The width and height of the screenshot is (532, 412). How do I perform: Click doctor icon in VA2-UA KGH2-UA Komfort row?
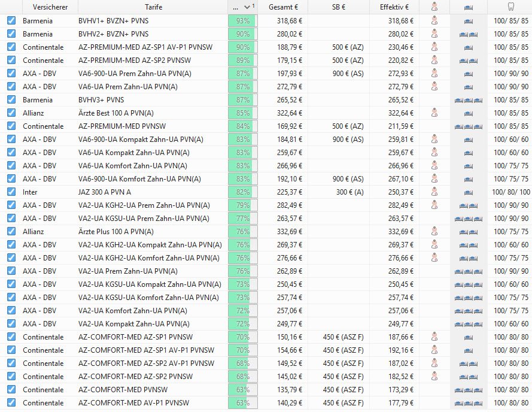click(x=434, y=257)
